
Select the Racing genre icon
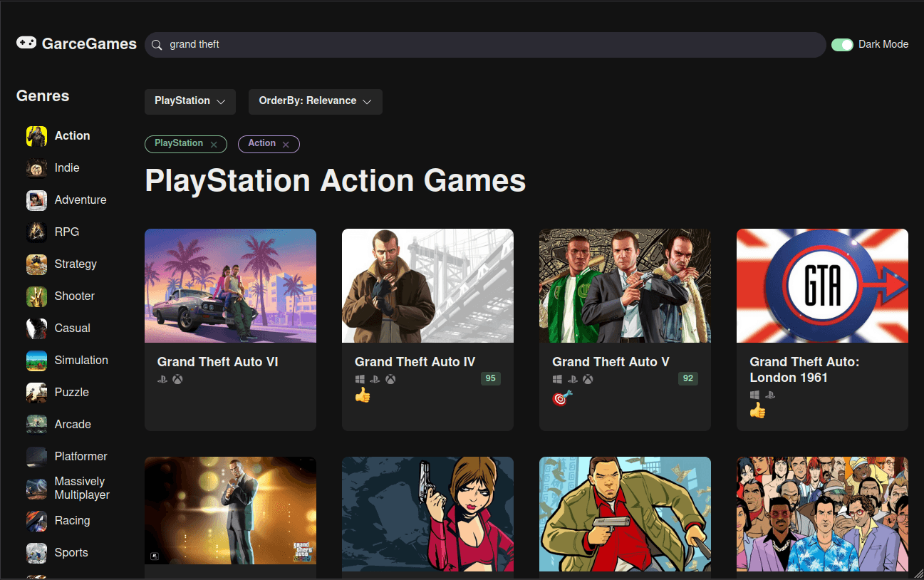pyautogui.click(x=36, y=521)
